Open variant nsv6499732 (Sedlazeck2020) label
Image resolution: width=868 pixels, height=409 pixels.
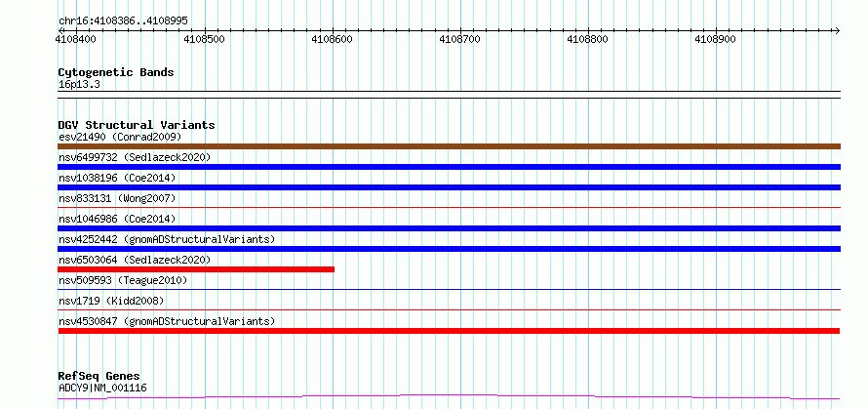point(135,157)
